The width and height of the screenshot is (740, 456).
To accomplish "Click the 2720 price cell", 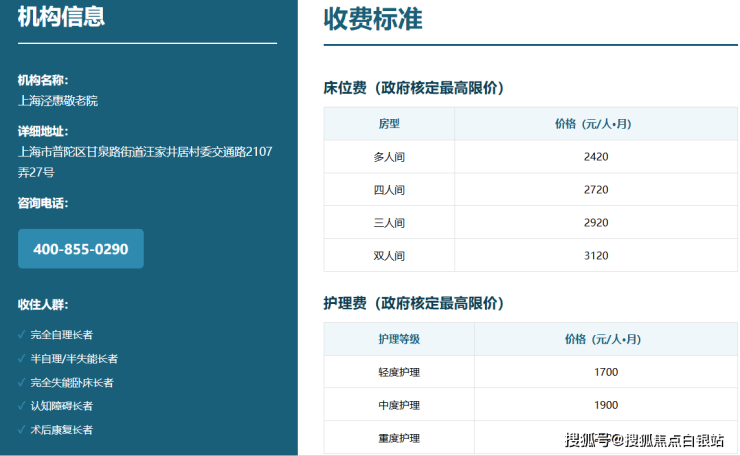I will click(x=596, y=190).
